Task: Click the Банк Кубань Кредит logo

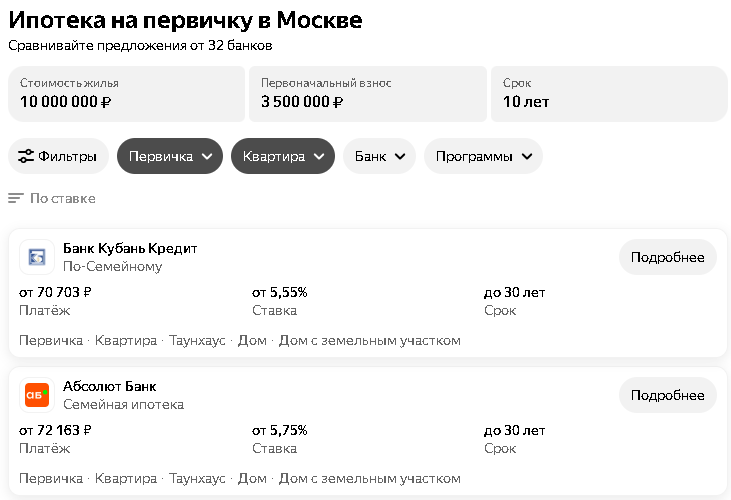Action: pos(37,257)
